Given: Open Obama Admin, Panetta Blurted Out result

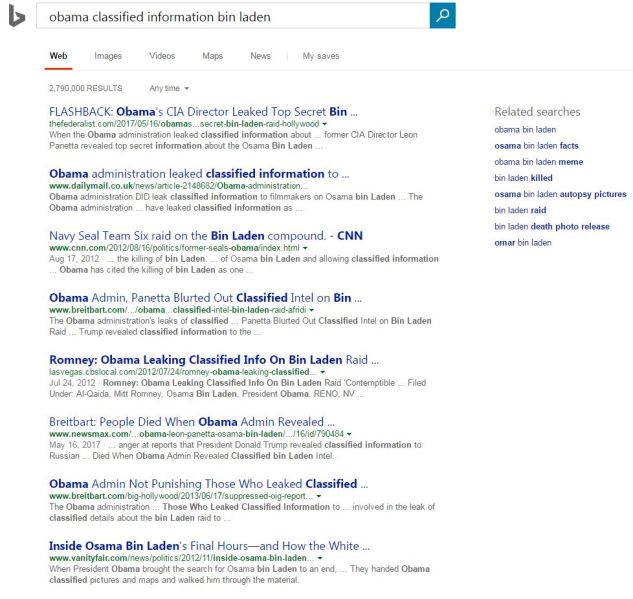Looking at the screenshot, I should [x=205, y=298].
